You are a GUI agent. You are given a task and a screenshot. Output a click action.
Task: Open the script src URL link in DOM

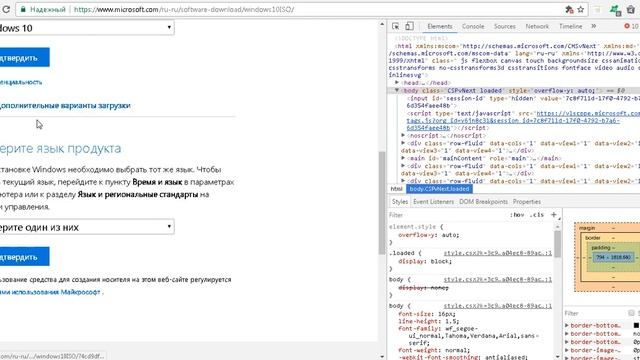click(513, 121)
